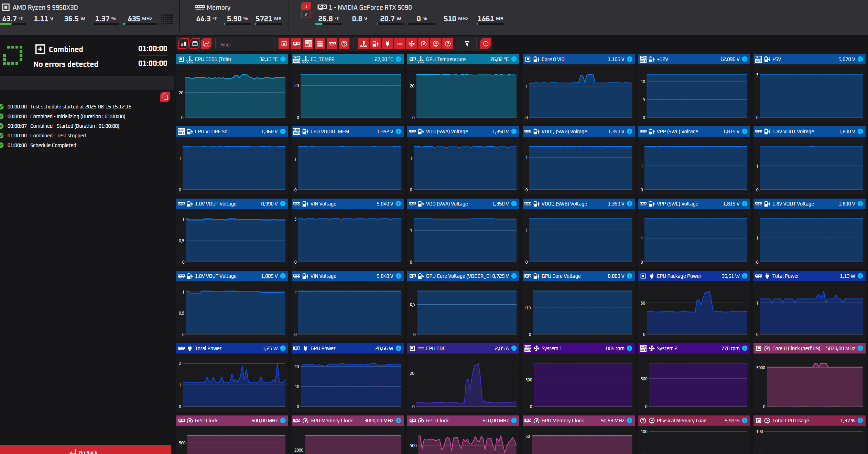The height and width of the screenshot is (454, 868).
Task: Click info icon on CPU CCD1 (Tdie) panel
Action: click(x=283, y=59)
